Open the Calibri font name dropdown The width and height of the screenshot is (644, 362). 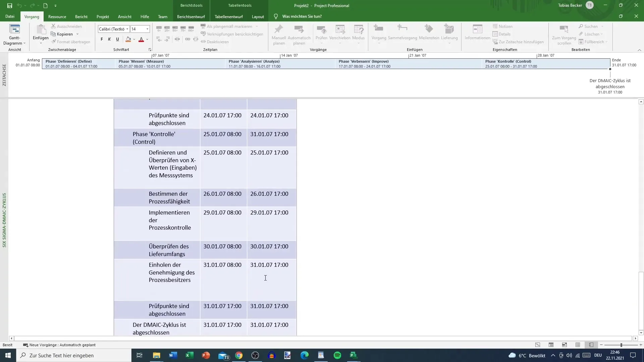click(x=127, y=29)
